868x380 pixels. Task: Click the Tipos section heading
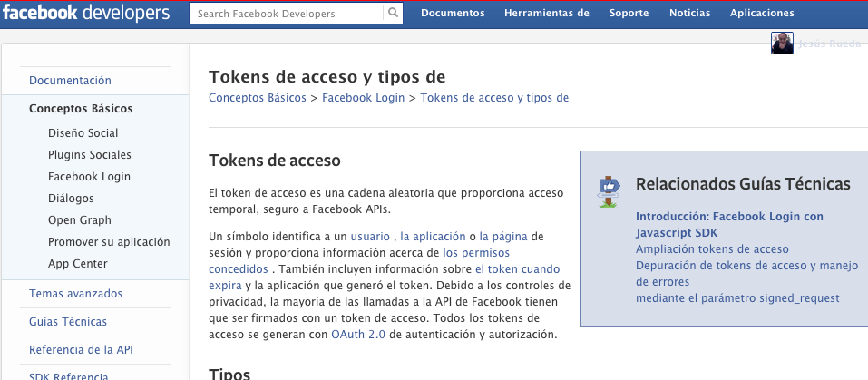[x=229, y=374]
